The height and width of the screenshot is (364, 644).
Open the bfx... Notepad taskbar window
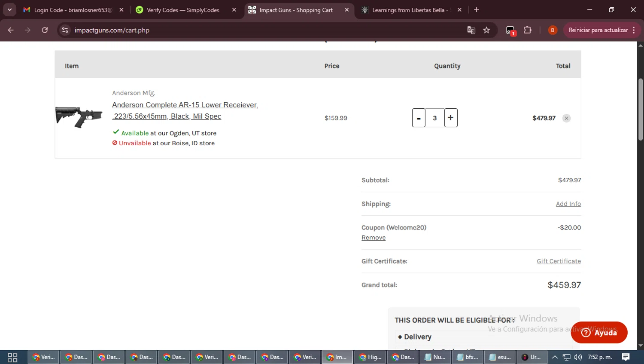point(468,357)
